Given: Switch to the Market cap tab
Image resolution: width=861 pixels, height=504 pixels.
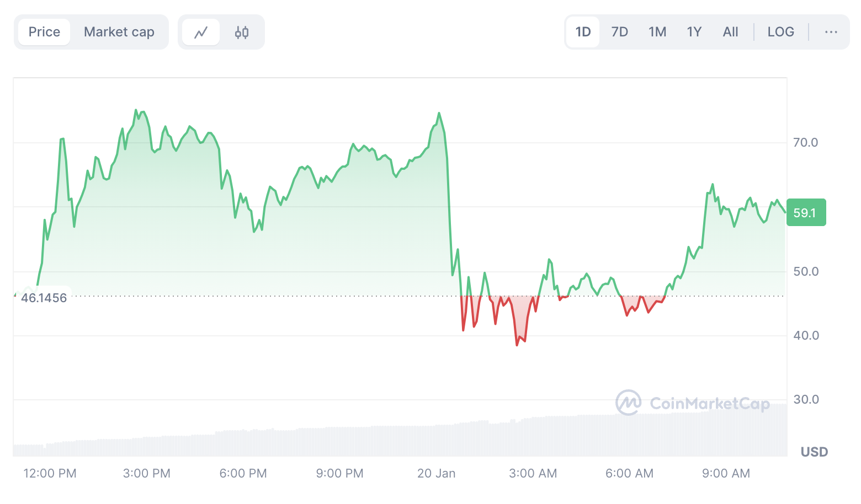Looking at the screenshot, I should click(x=119, y=32).
